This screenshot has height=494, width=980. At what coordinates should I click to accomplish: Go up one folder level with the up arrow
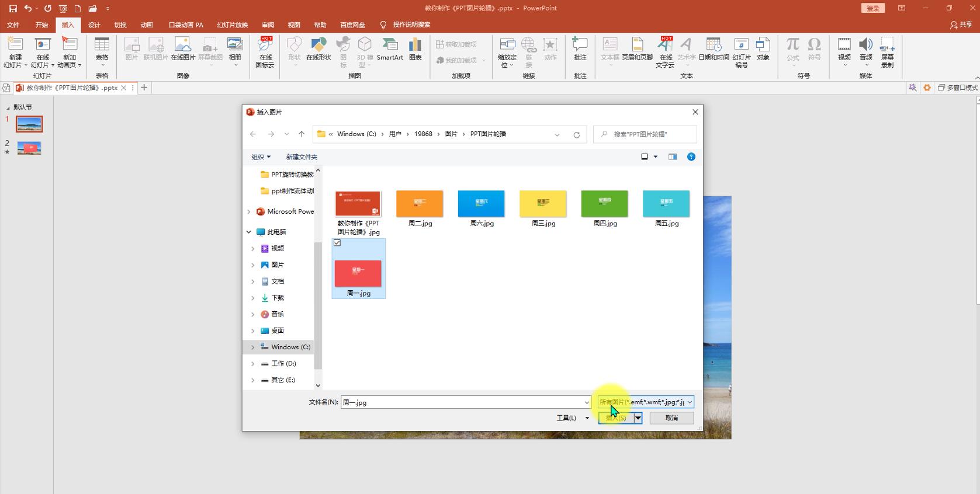pyautogui.click(x=302, y=134)
